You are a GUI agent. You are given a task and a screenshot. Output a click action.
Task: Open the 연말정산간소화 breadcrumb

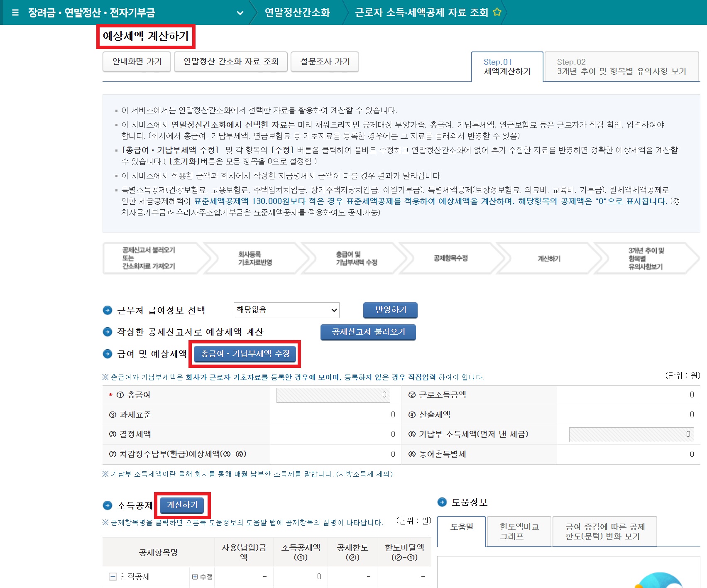click(297, 12)
